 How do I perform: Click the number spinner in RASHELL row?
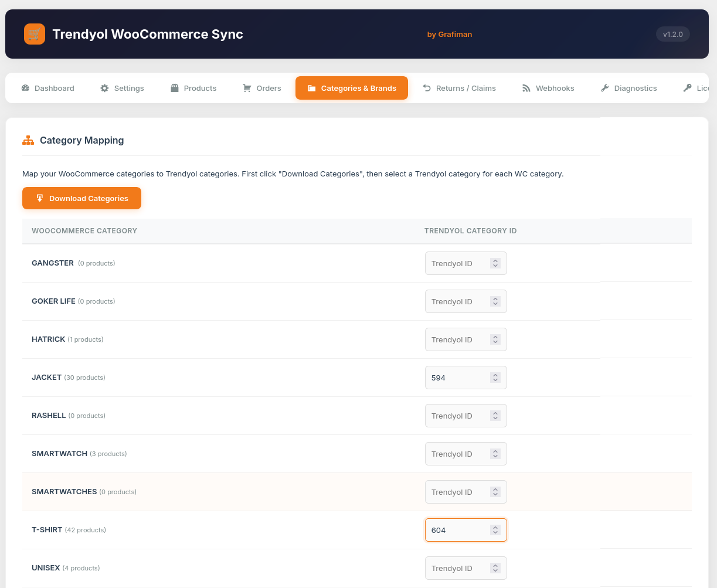click(495, 416)
